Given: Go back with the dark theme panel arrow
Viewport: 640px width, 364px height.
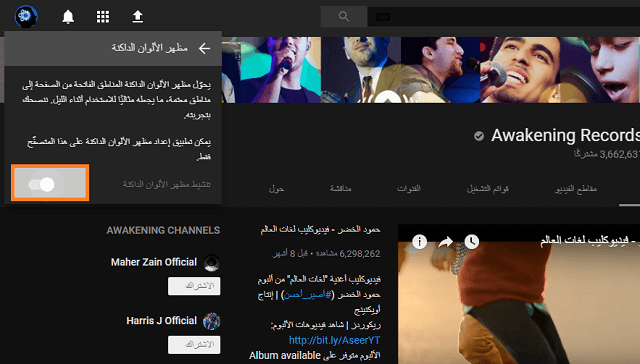Looking at the screenshot, I should [204, 49].
